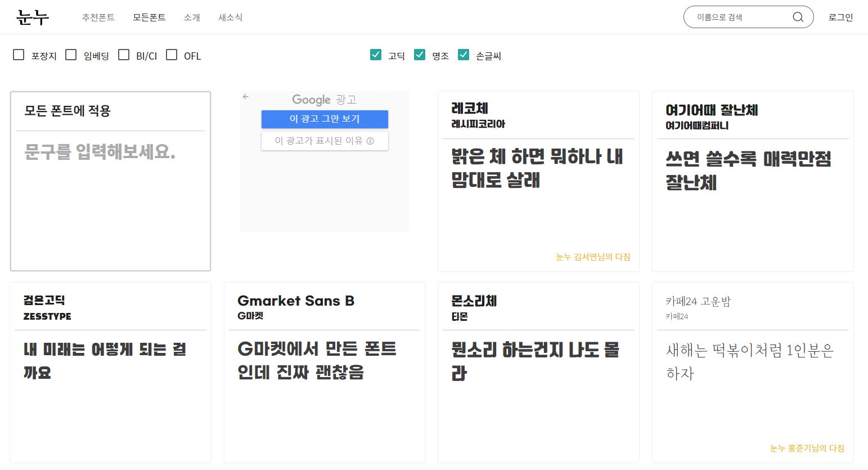Click the info icon beside 이 광고가 표시된 이유
Image resolution: width=868 pixels, height=470 pixels.
[370, 141]
